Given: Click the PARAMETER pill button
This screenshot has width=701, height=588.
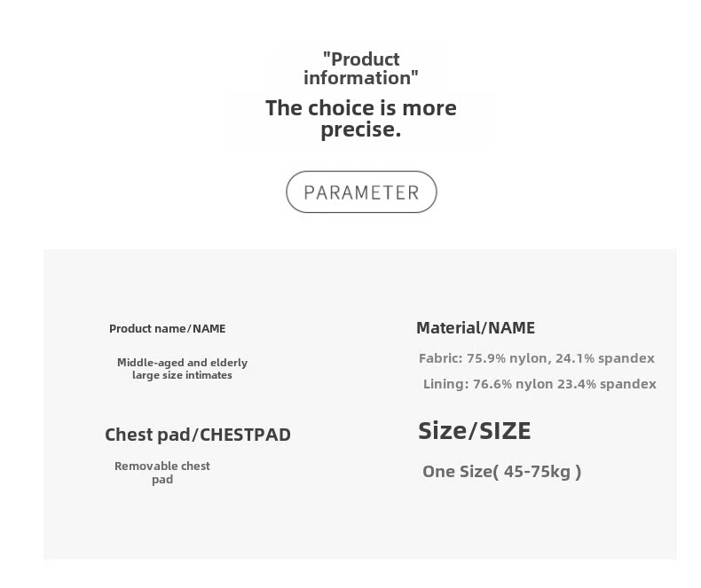Looking at the screenshot, I should click(x=361, y=192).
